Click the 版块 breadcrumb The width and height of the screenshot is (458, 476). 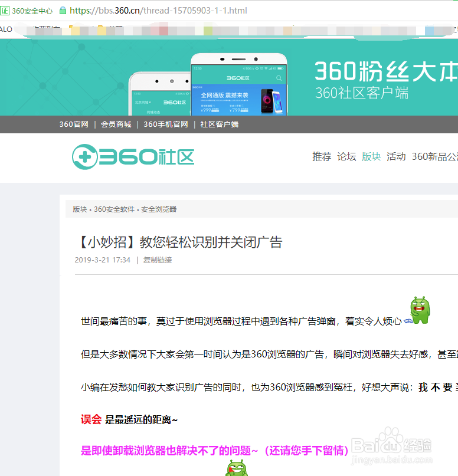click(x=80, y=209)
